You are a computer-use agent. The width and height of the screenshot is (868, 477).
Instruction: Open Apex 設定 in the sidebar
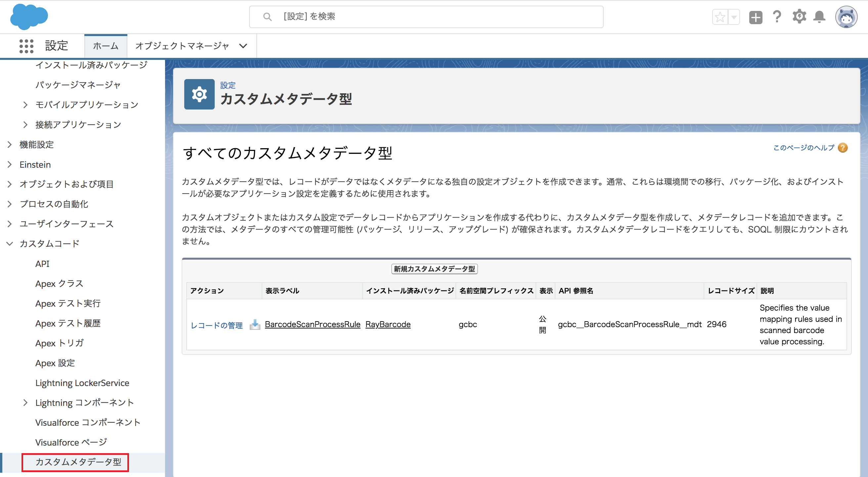(55, 363)
